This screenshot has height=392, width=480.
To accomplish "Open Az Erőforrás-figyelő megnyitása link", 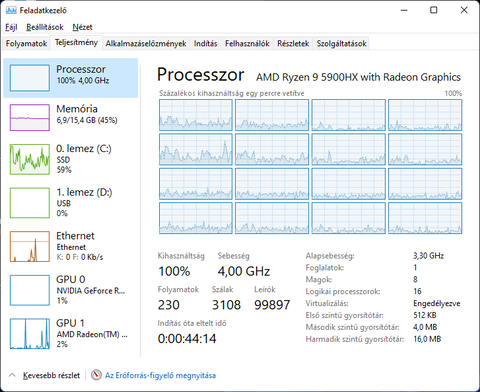I will 160,375.
